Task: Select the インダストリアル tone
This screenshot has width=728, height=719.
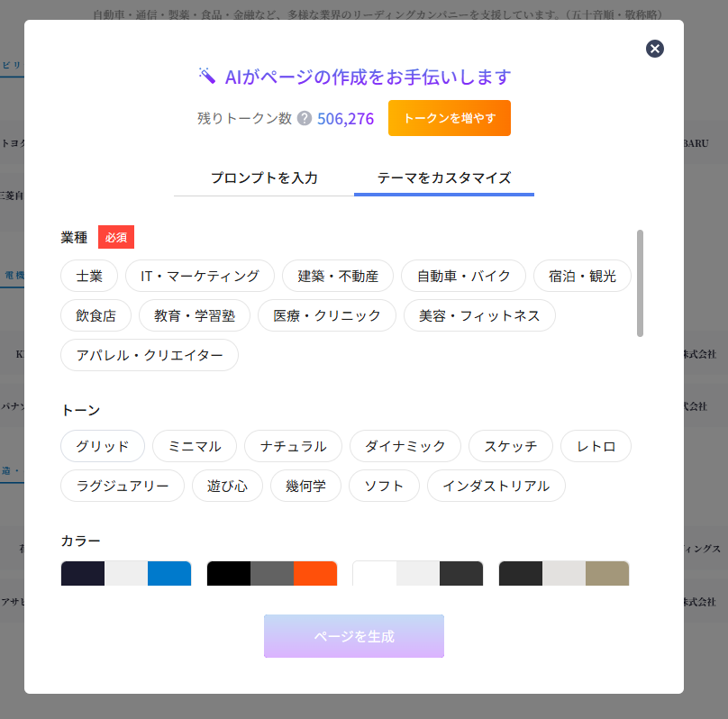Action: tap(496, 486)
